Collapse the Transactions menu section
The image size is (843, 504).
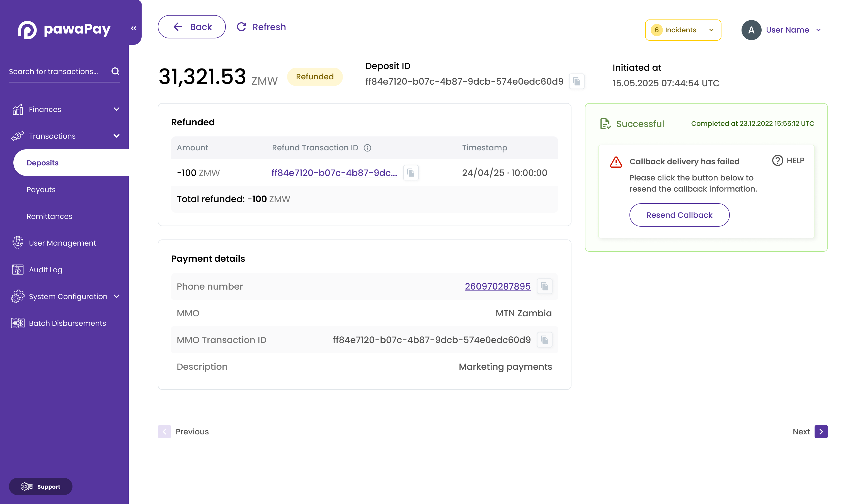tap(116, 136)
